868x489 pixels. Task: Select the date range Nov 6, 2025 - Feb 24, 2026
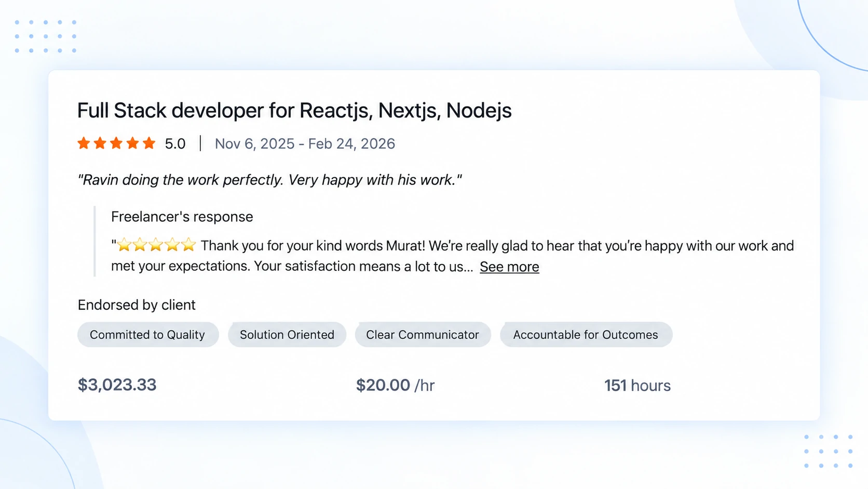pos(305,144)
